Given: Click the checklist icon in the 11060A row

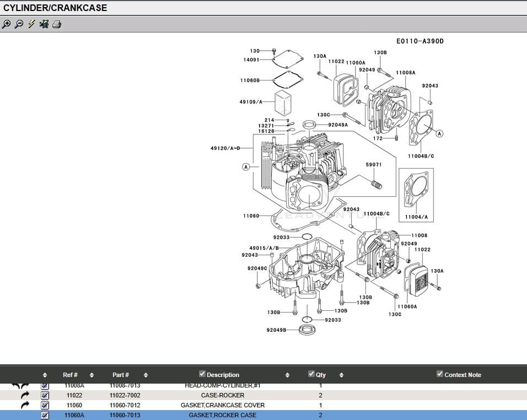Looking at the screenshot, I should point(45,415).
